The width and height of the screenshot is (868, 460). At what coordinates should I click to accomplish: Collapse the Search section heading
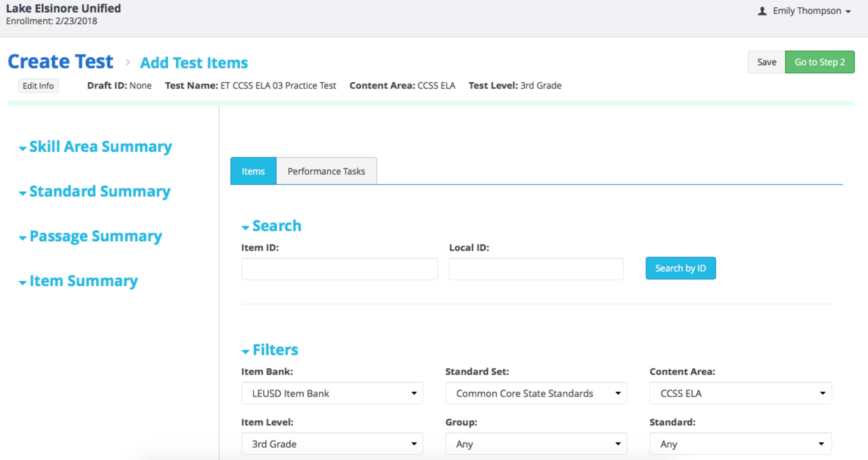276,226
